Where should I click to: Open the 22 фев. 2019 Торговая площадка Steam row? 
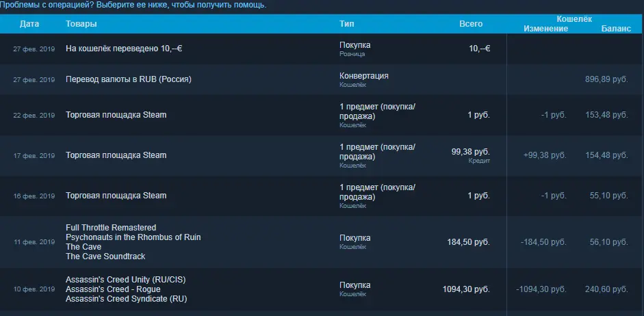[322, 115]
